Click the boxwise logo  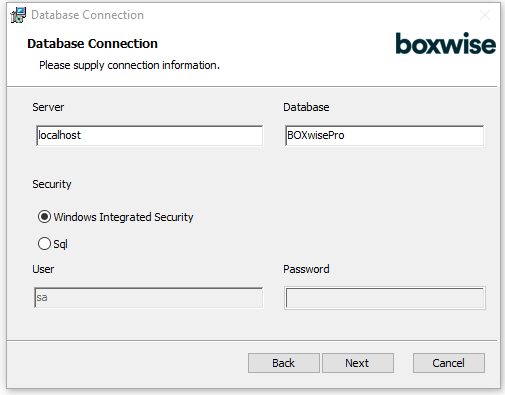(446, 44)
